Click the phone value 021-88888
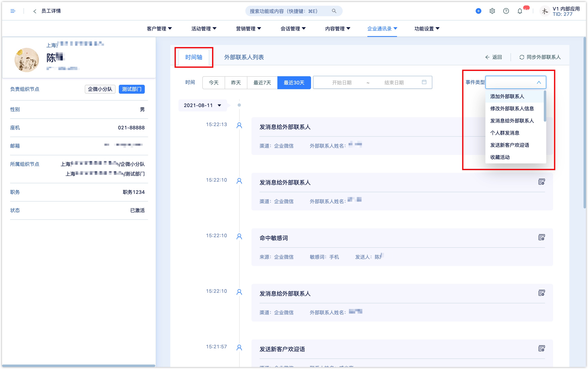 click(x=131, y=127)
